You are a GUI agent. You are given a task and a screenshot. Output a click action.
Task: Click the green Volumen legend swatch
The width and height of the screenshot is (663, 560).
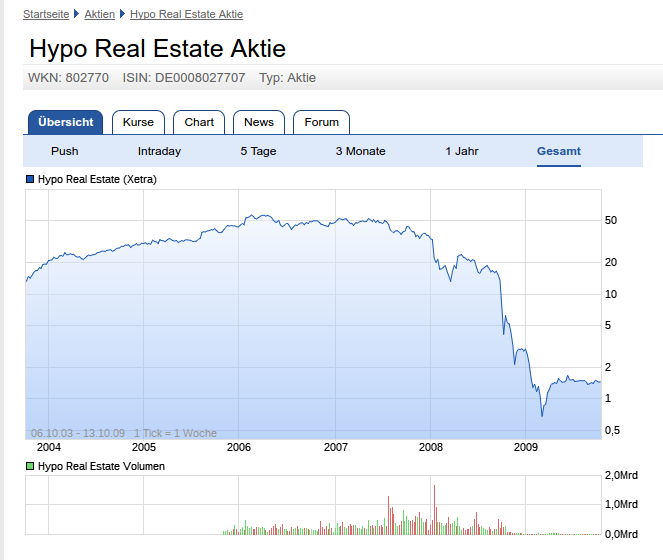pos(30,466)
